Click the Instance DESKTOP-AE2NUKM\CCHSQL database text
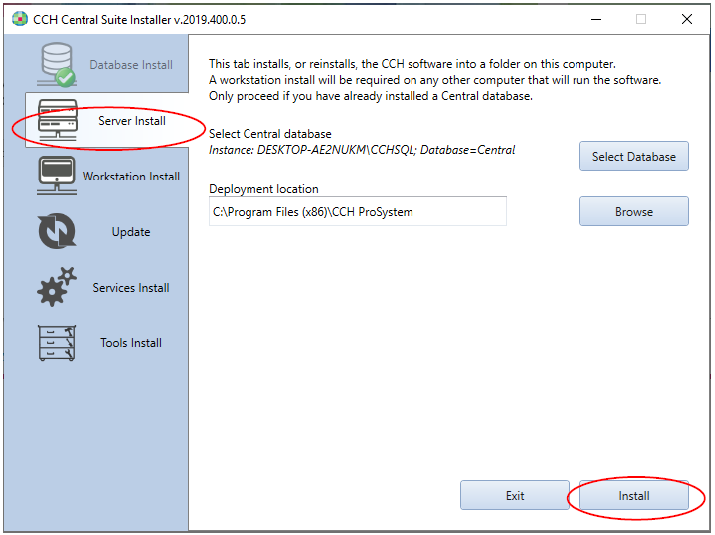715x535 pixels. (362, 150)
